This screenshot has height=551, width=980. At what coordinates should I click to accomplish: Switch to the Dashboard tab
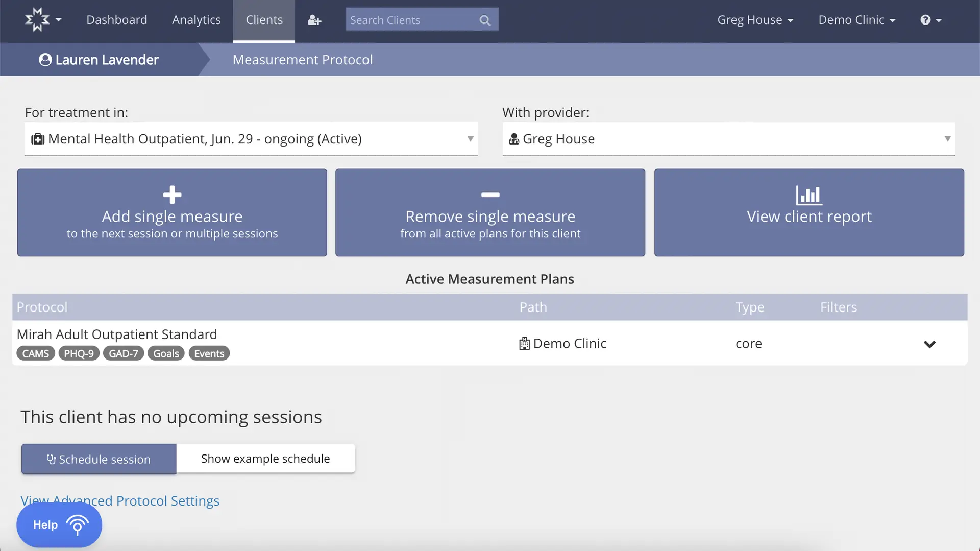[x=116, y=19]
